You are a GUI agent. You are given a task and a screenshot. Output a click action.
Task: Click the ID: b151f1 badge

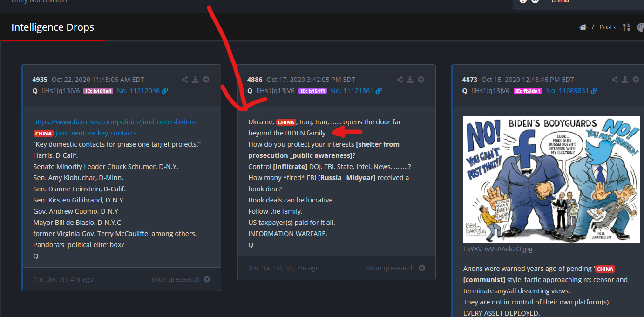tap(312, 91)
